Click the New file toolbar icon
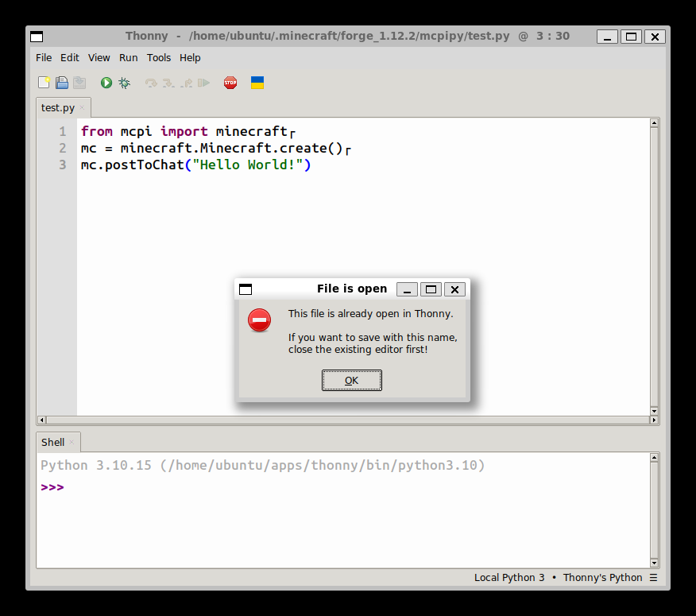This screenshot has height=616, width=696. pos(44,83)
